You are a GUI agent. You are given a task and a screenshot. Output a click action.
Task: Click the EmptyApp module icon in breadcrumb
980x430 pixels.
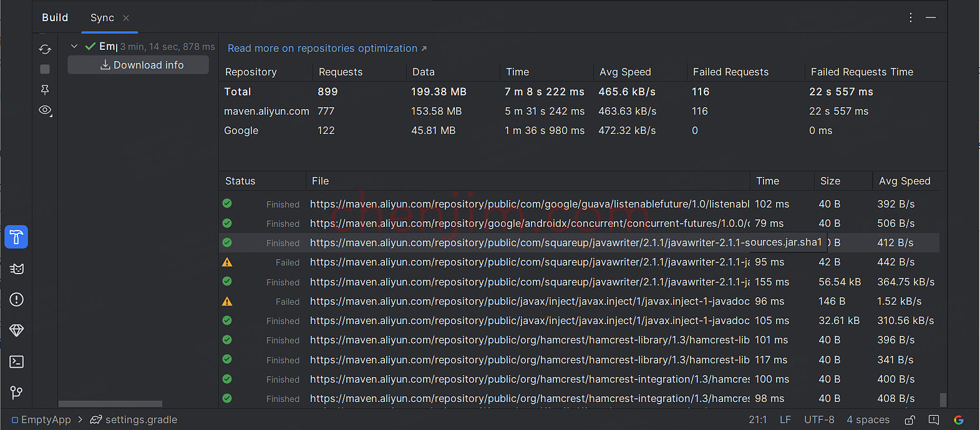click(x=15, y=420)
